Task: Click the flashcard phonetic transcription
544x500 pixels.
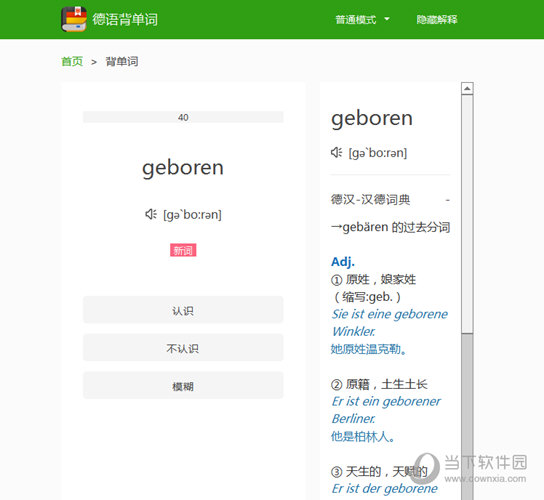Action: (x=192, y=215)
